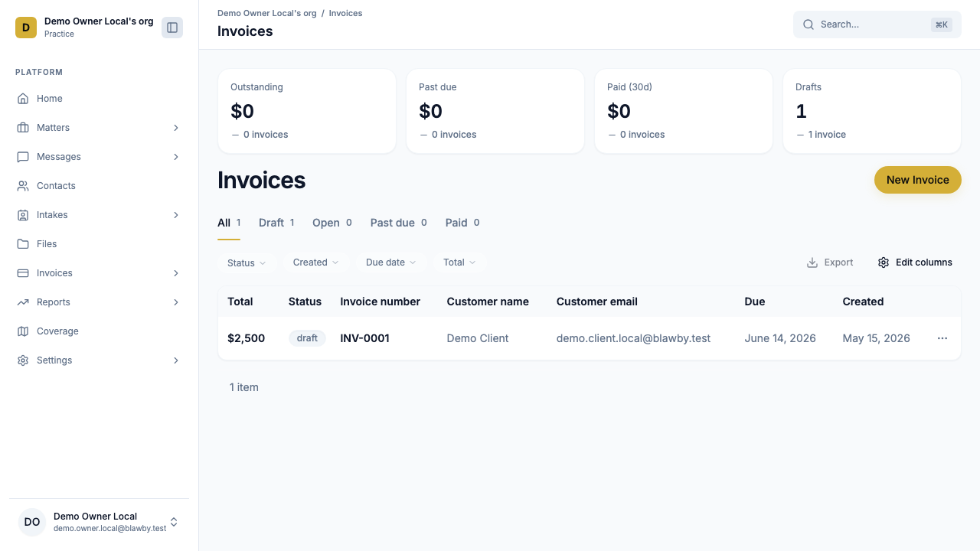This screenshot has height=551, width=980.
Task: Open Contacts in the sidebar
Action: coord(100,186)
